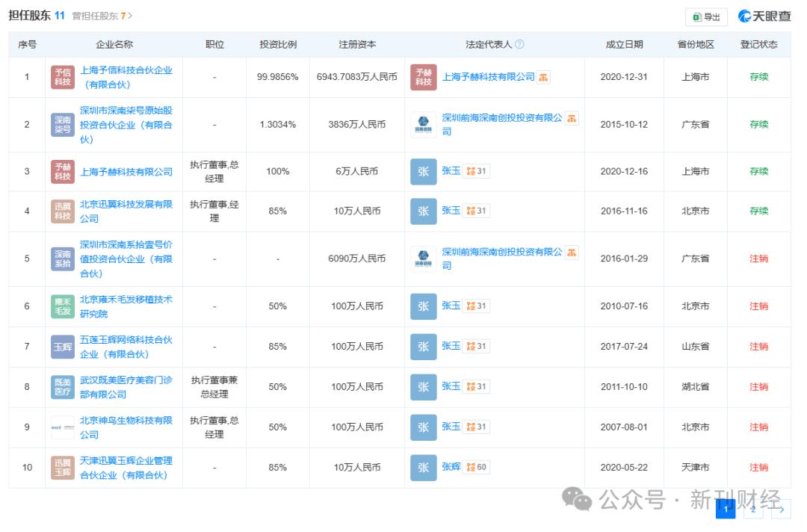Click the 6090万人民币 registered capital cell
807x532 pixels.
357,259
